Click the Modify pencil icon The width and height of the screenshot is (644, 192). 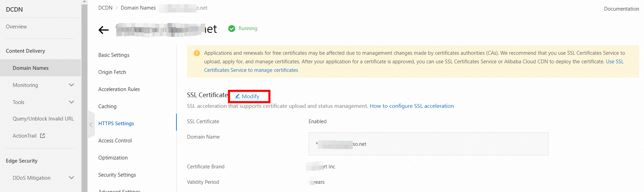[x=237, y=96]
